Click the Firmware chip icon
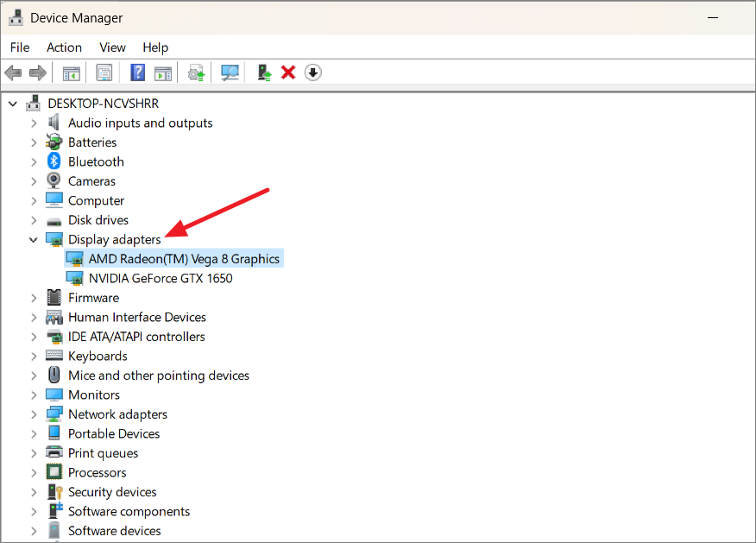This screenshot has width=756, height=543. [x=54, y=298]
